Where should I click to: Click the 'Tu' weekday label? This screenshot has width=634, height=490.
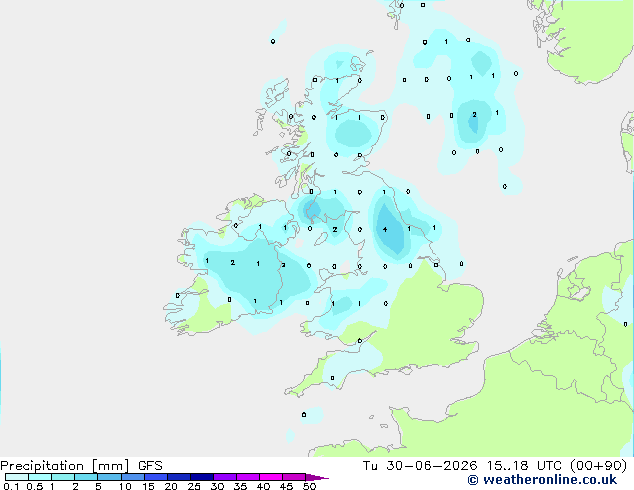[370, 466]
